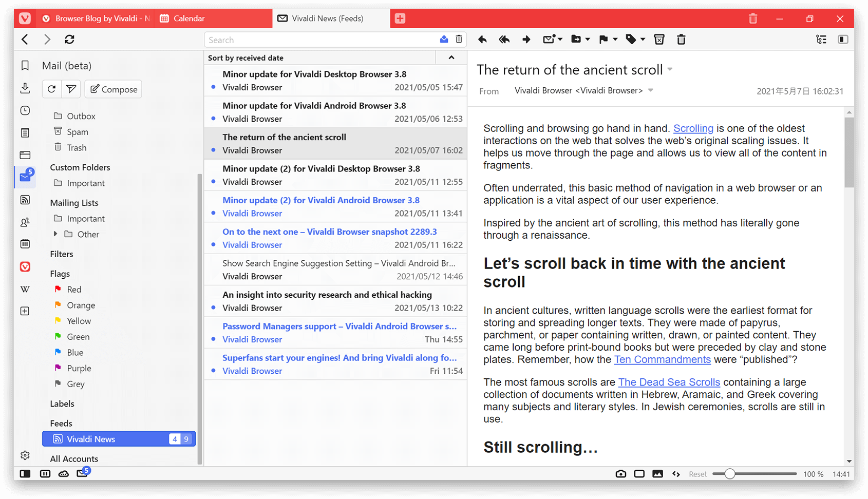
Task: Archive the current message
Action: pyautogui.click(x=659, y=39)
